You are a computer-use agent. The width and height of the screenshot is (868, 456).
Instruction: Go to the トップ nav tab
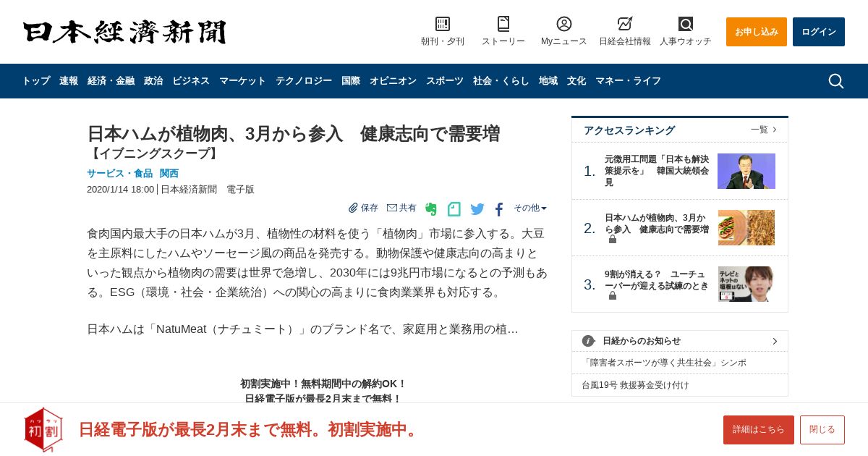pos(36,81)
